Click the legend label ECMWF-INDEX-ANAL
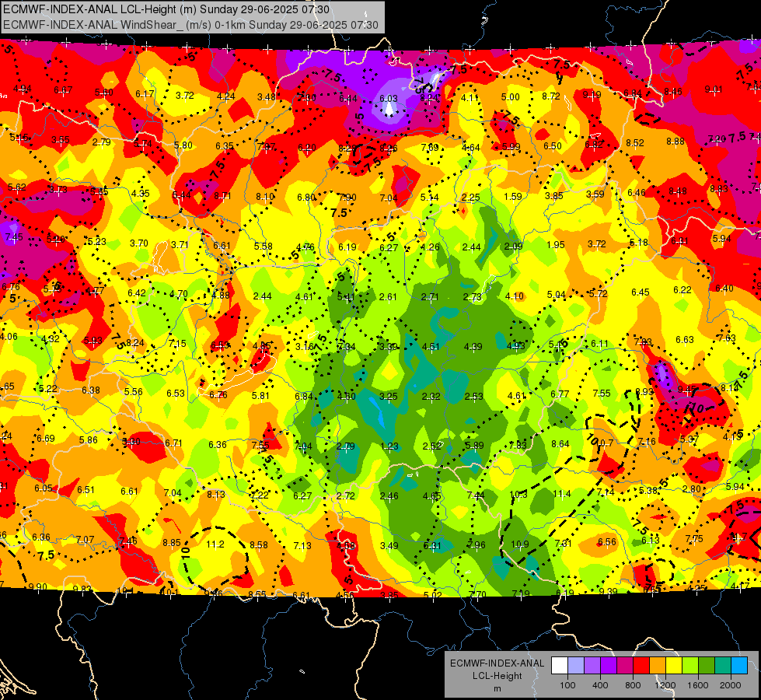 click(x=497, y=663)
